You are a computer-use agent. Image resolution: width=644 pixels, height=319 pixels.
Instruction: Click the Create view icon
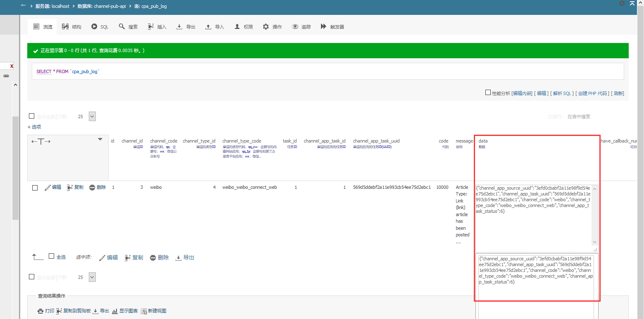[x=144, y=311]
